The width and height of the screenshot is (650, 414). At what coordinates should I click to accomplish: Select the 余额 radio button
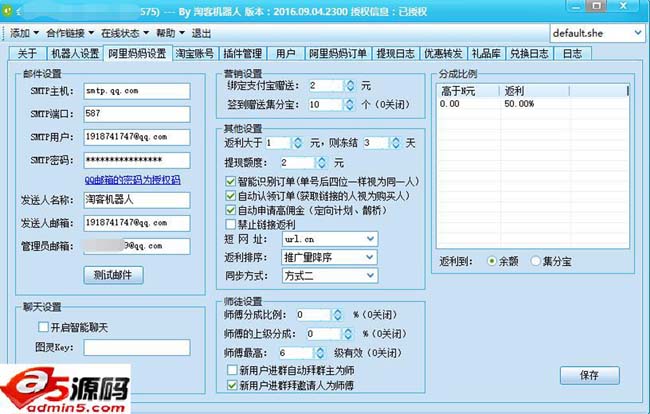coord(492,261)
